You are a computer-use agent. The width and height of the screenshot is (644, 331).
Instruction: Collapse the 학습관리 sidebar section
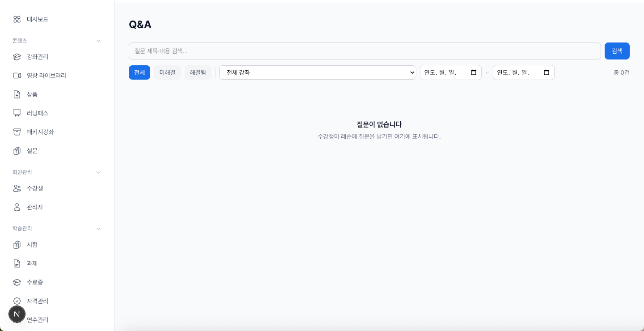click(98, 229)
